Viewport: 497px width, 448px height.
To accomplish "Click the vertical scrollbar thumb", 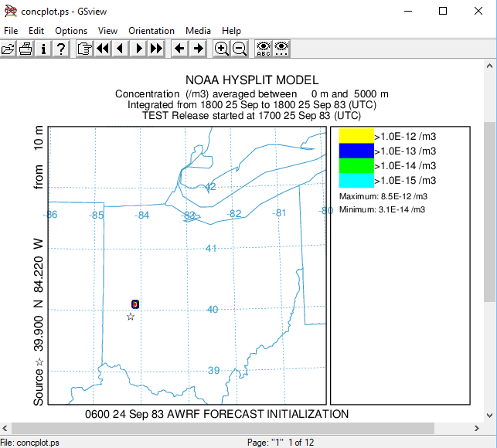I will tap(489, 211).
